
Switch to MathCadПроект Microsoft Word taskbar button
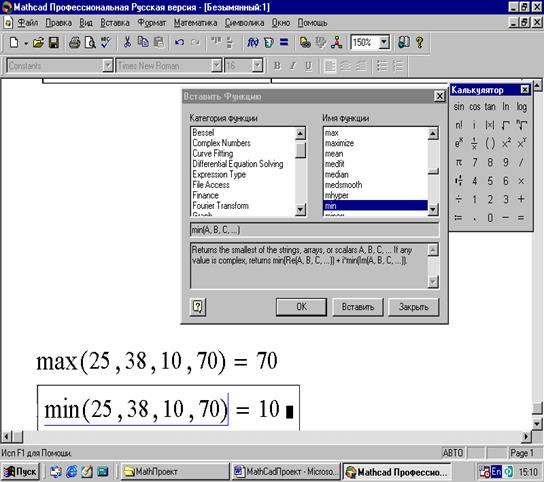[x=286, y=472]
